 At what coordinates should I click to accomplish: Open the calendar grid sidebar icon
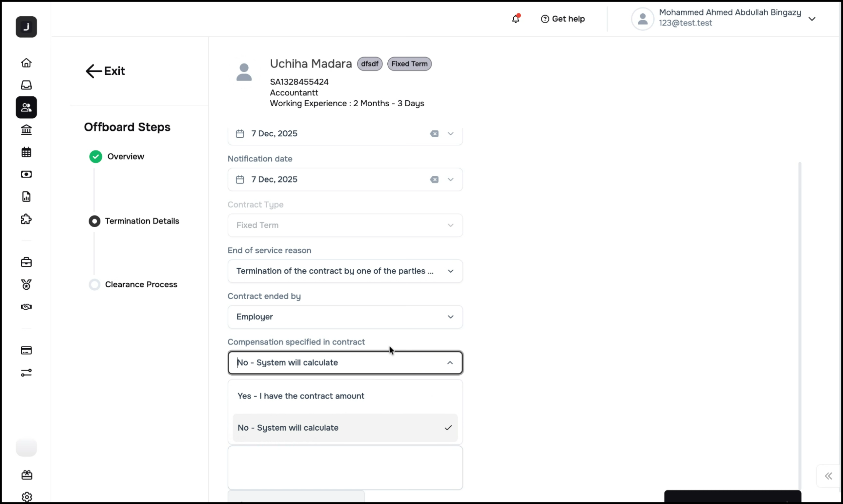tap(26, 152)
